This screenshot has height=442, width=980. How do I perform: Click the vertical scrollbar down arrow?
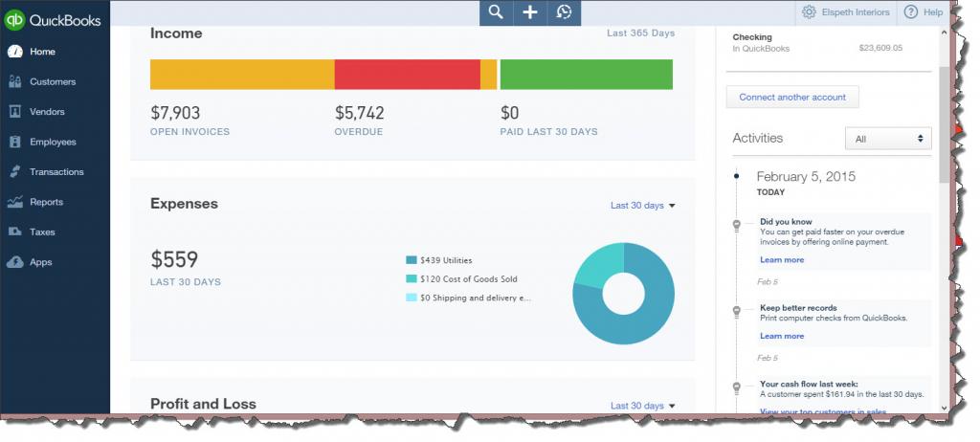tap(944, 408)
